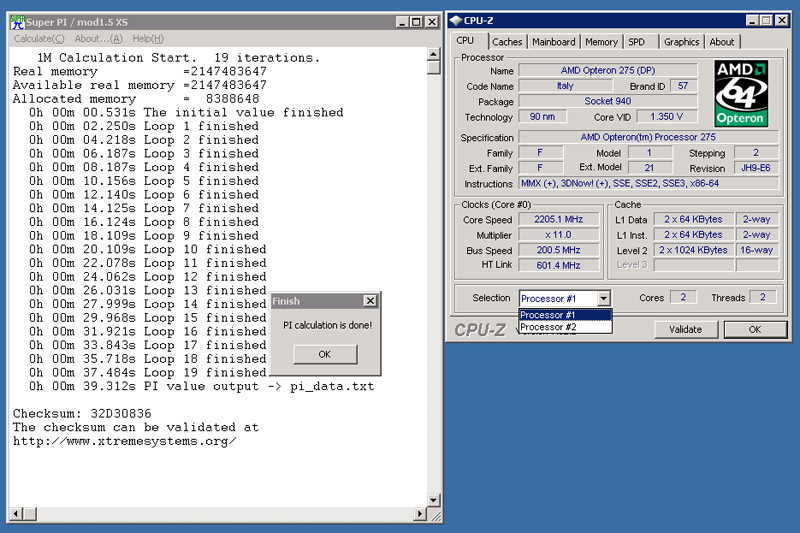Click OK in the Finish dialog

pos(324,354)
